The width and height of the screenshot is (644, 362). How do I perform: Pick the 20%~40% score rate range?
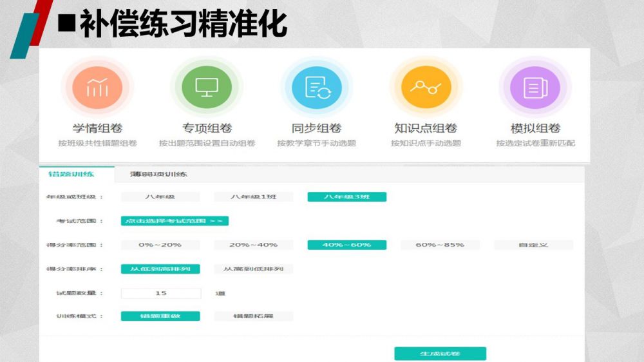click(x=254, y=245)
